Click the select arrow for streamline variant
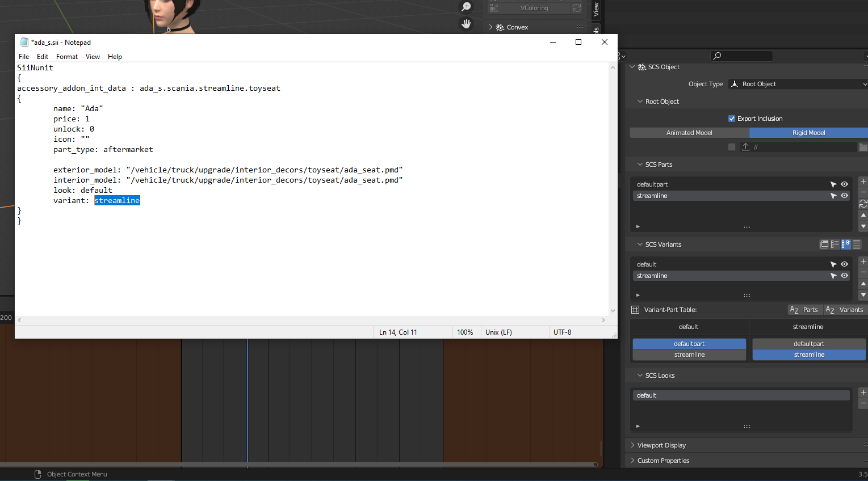The height and width of the screenshot is (481, 868). 833,276
